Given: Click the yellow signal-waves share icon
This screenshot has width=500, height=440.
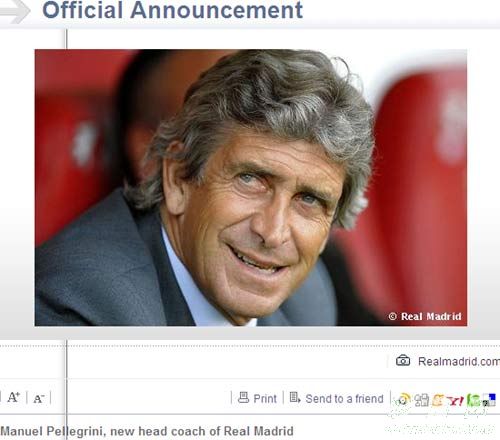Looking at the screenshot, I should (404, 399).
